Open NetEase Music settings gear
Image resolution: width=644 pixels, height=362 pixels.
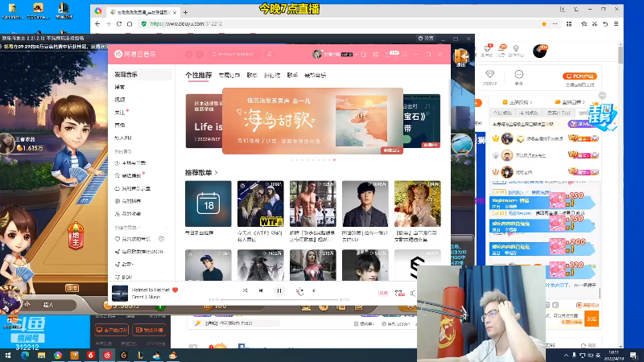tap(375, 54)
